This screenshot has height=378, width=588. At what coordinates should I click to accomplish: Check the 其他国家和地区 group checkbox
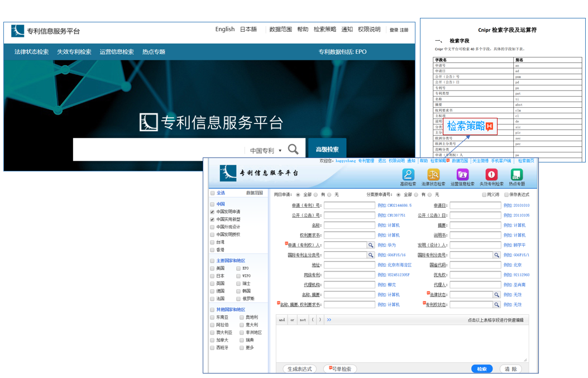click(x=213, y=310)
